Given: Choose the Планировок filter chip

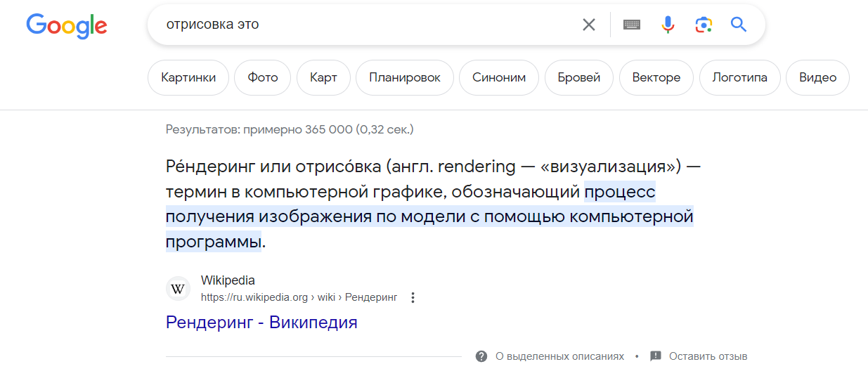Looking at the screenshot, I should [x=405, y=78].
